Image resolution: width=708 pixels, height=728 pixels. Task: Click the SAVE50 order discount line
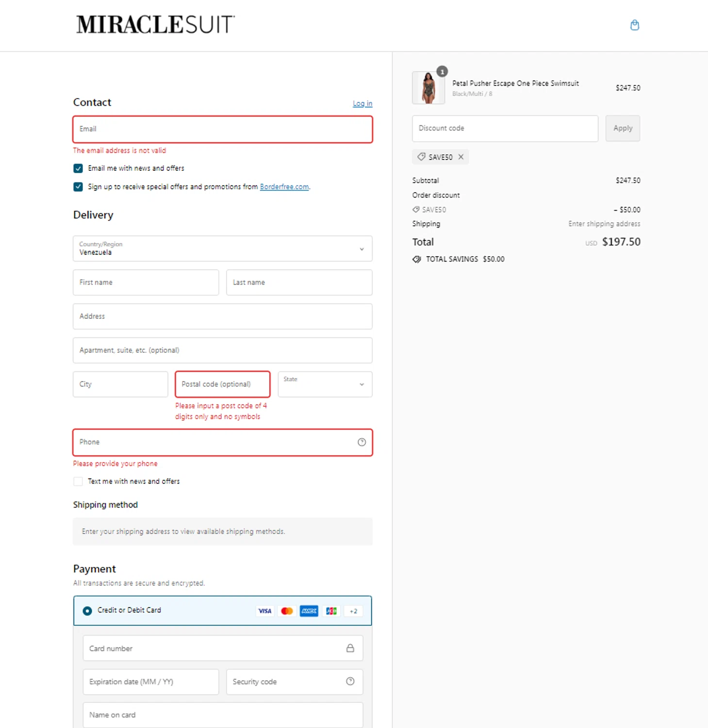click(526, 210)
